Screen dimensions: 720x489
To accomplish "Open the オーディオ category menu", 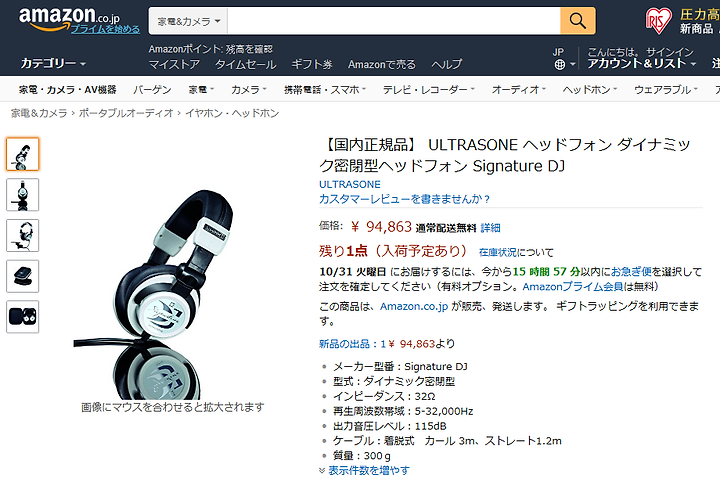I will [518, 90].
